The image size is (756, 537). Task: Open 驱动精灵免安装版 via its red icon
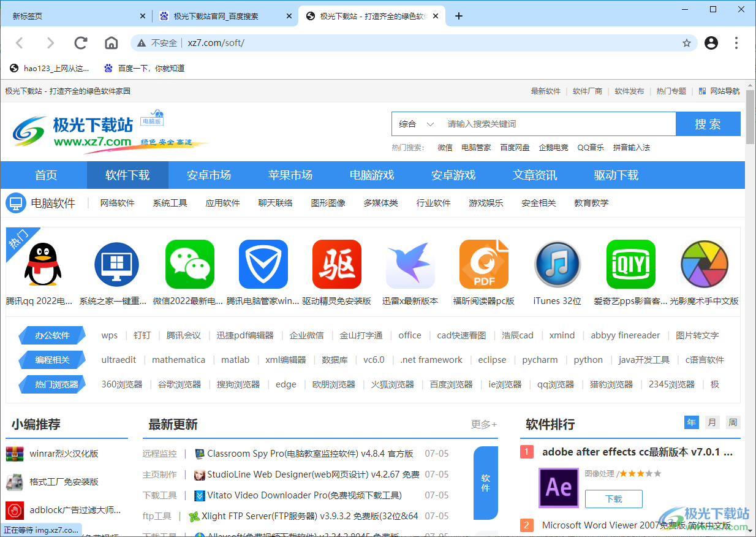[336, 264]
